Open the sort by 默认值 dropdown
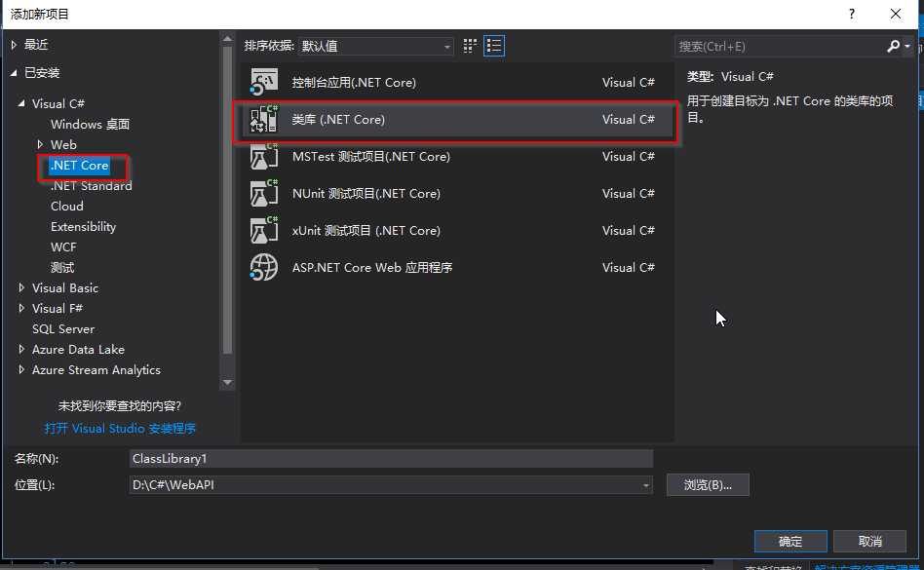924x570 pixels. pos(376,46)
